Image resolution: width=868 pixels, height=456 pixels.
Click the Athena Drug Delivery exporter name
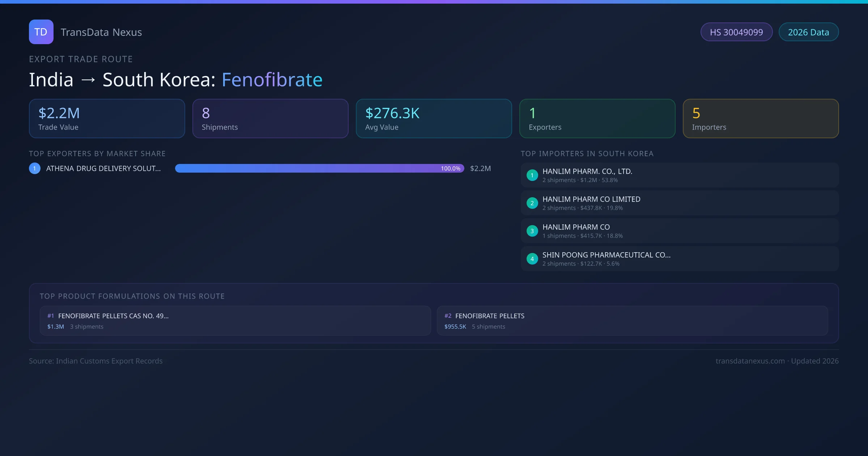point(103,168)
